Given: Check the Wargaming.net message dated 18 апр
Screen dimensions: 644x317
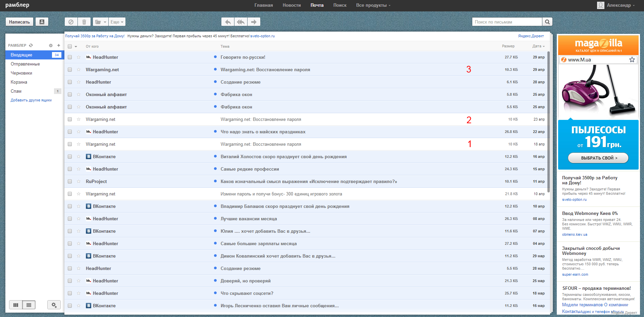Looking at the screenshot, I should coord(70,144).
